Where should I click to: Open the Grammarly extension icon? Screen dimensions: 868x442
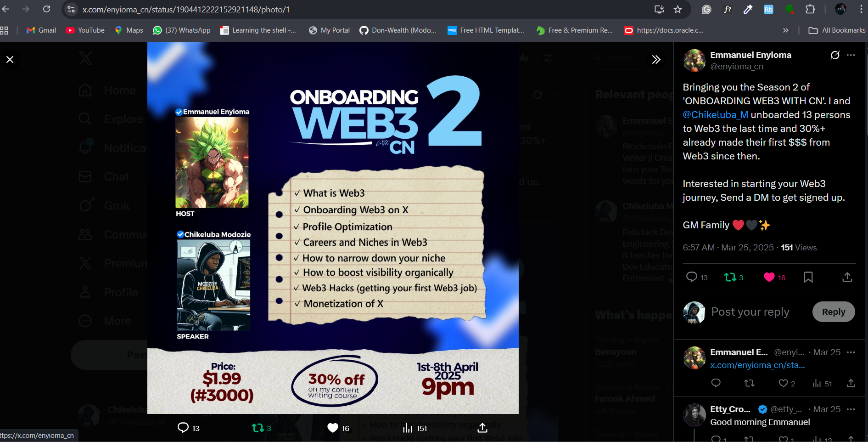tap(706, 9)
